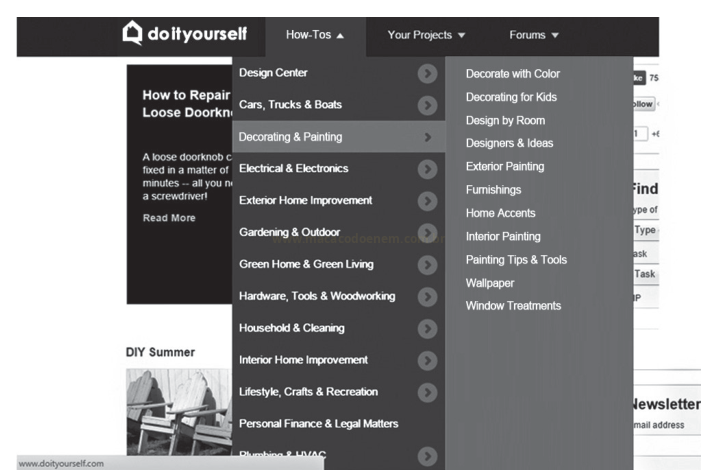Open the Forums dropdown
The height and width of the screenshot is (476, 717).
click(x=534, y=35)
